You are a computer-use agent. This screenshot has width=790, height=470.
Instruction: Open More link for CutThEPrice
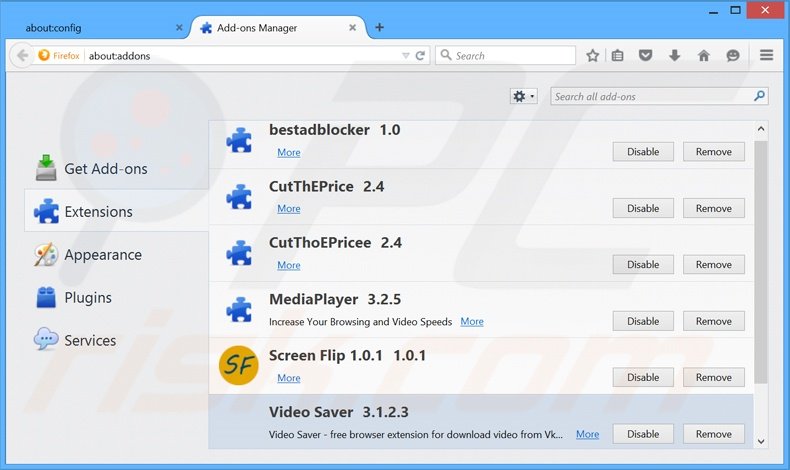[x=289, y=209]
